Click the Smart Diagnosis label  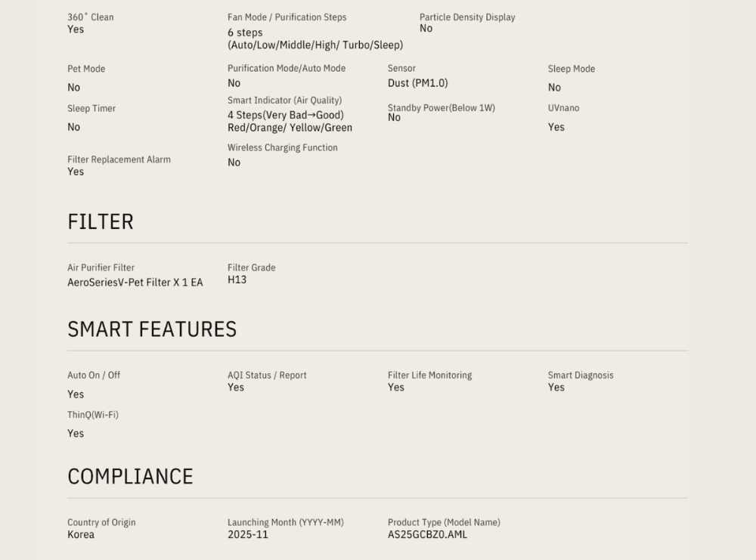pos(581,376)
